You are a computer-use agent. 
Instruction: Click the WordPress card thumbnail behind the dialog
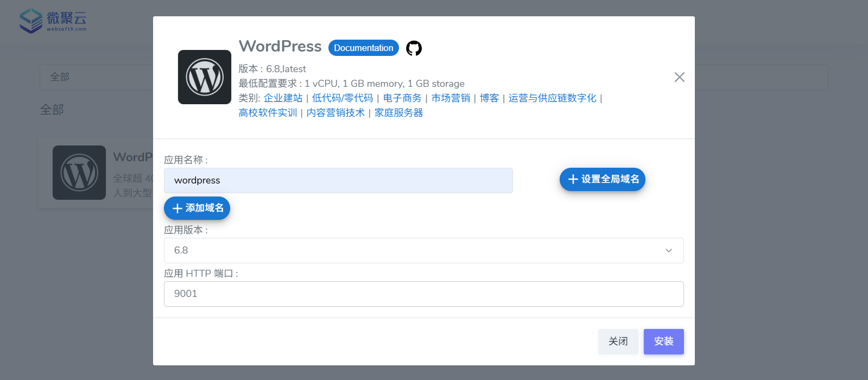(x=79, y=173)
